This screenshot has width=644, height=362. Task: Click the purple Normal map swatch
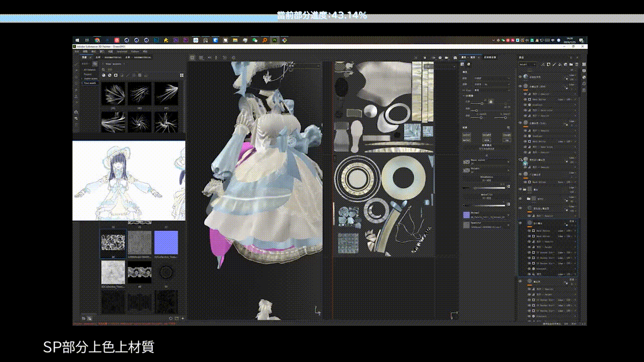click(466, 215)
